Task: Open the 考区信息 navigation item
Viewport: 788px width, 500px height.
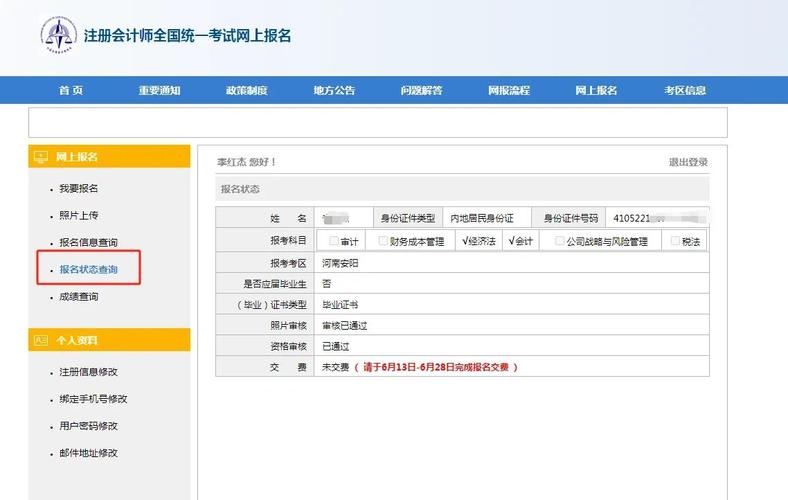Action: click(685, 90)
